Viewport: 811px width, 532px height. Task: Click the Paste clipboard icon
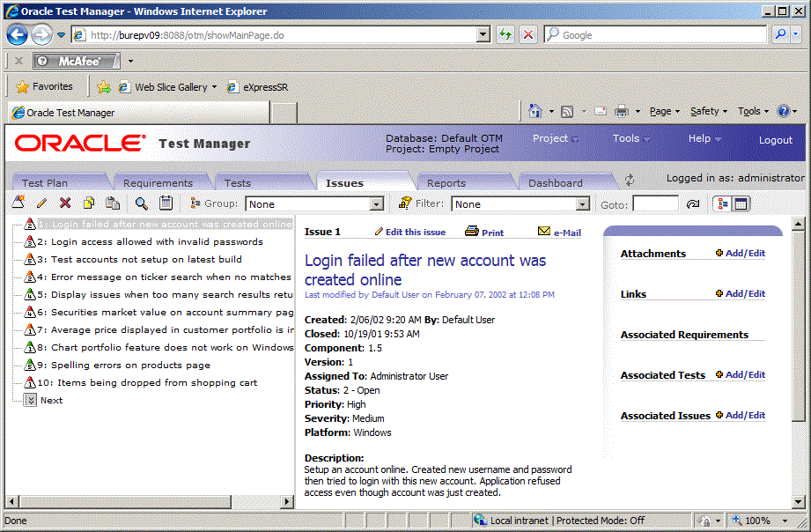112,203
